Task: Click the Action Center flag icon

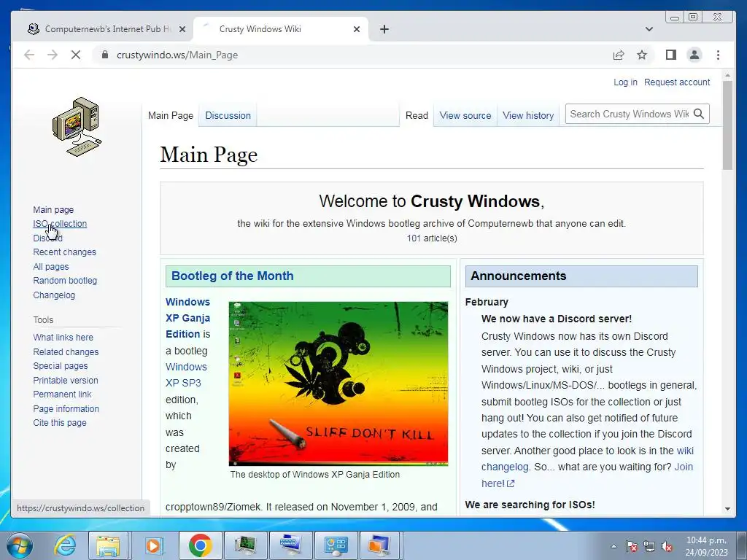Action: [632, 546]
